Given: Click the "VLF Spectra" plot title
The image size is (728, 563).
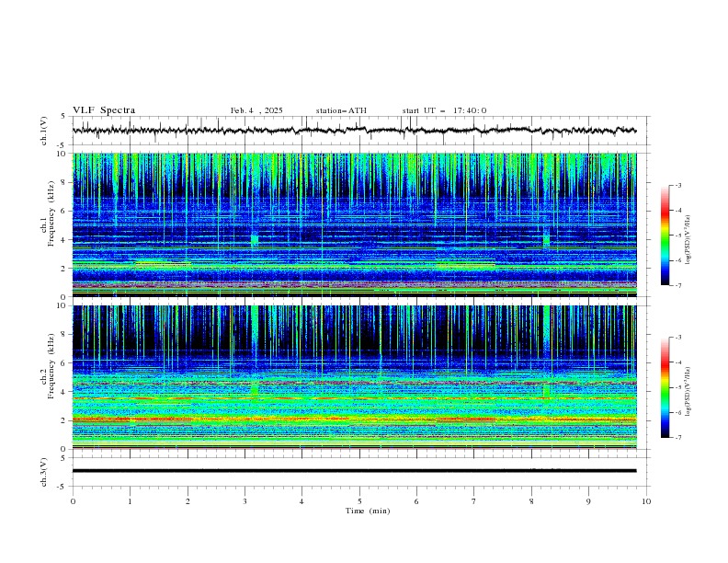Looking at the screenshot, I should coord(104,110).
